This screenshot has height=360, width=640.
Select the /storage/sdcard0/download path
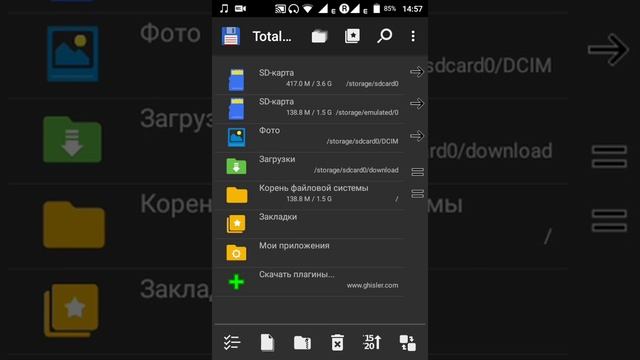point(356,170)
